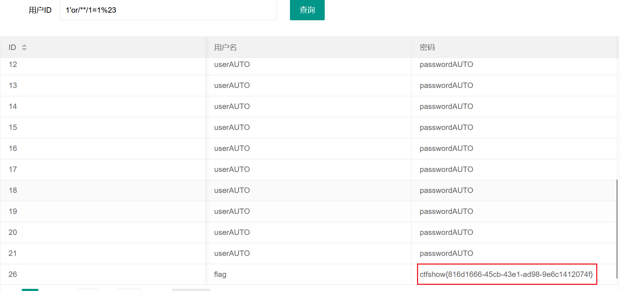Select passwordAUTO in row 16
Viewport: 644px width, 291px height.
(x=446, y=148)
